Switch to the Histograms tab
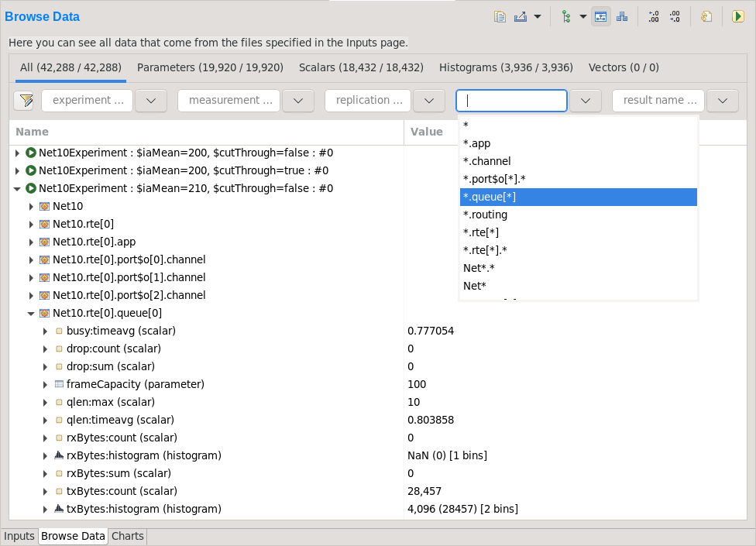 click(x=506, y=67)
